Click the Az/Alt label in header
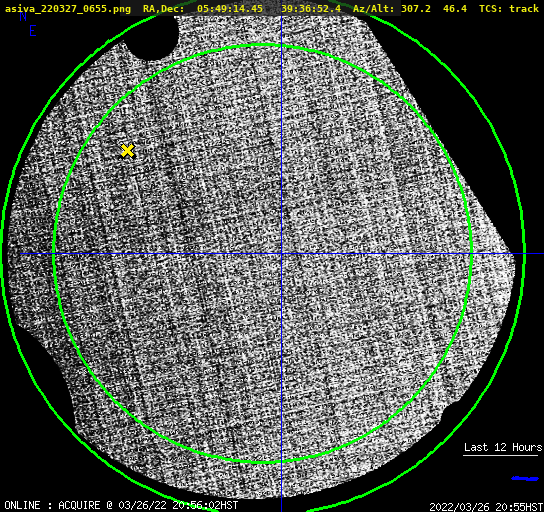This screenshot has height=512, width=544. [x=374, y=8]
